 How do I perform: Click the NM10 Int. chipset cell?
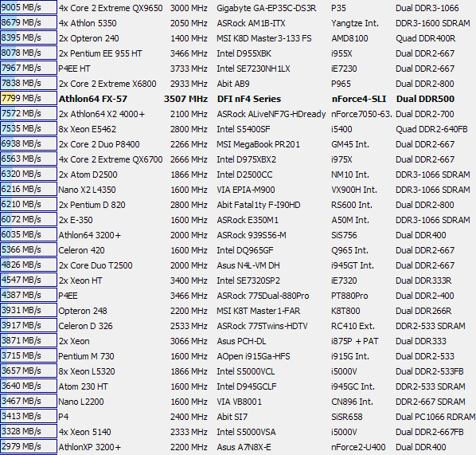350,175
